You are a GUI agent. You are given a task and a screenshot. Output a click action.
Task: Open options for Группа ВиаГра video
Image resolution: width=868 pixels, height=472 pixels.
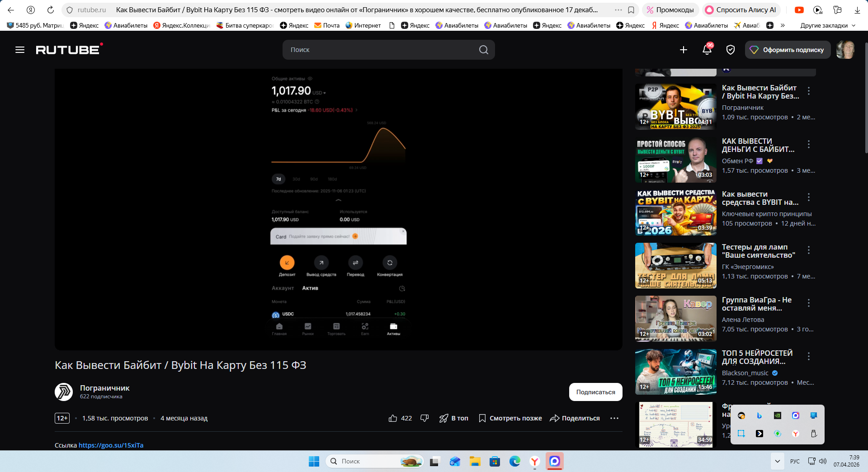(809, 303)
